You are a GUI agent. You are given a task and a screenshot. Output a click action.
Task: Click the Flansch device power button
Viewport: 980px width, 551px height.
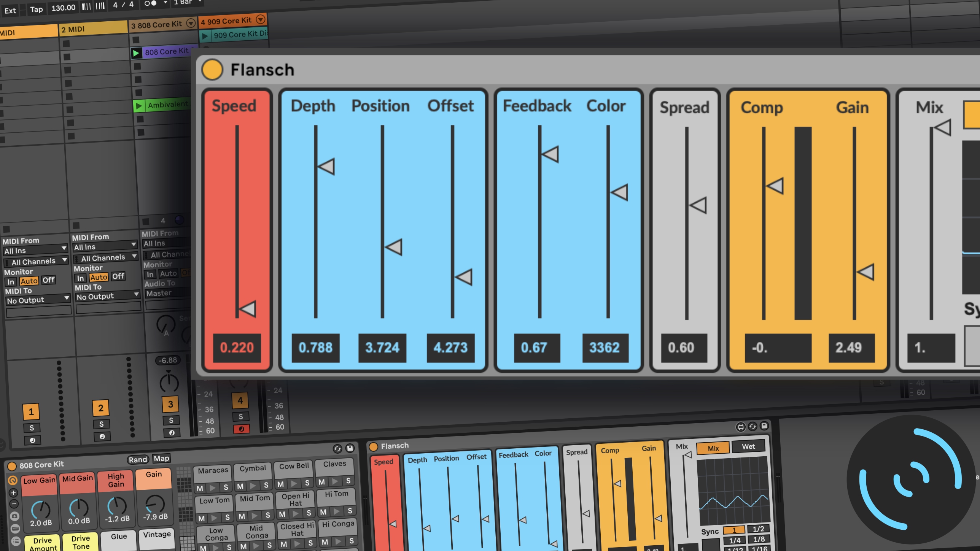point(212,70)
